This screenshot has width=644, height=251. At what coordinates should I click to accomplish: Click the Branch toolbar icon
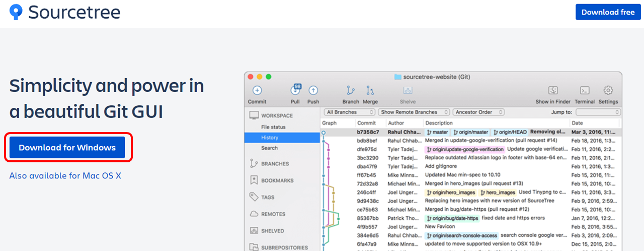click(351, 90)
